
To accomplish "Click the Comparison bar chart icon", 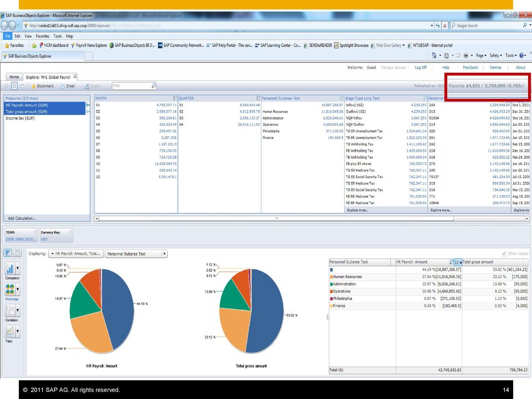I will point(10,268).
